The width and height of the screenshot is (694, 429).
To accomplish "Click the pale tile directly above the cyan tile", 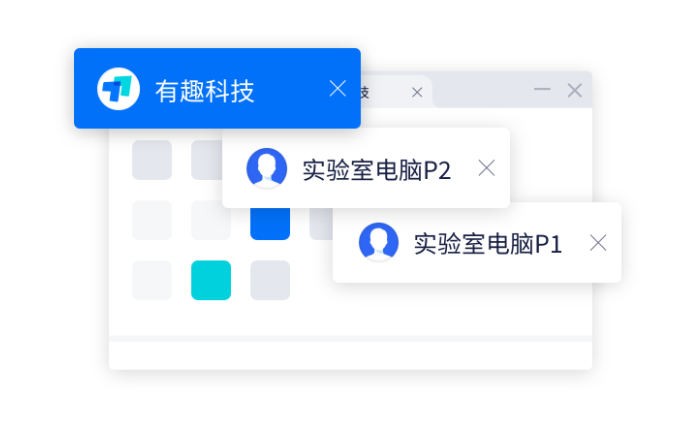I will [x=211, y=220].
